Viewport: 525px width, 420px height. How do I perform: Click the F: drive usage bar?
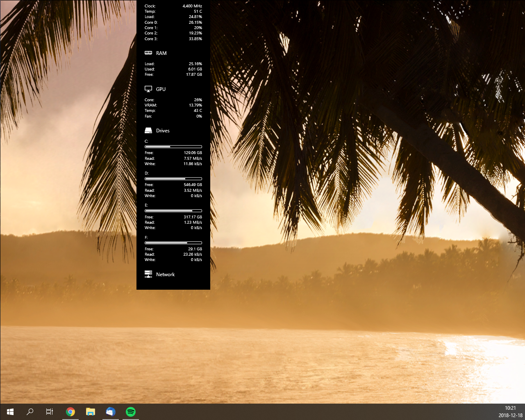tap(173, 243)
